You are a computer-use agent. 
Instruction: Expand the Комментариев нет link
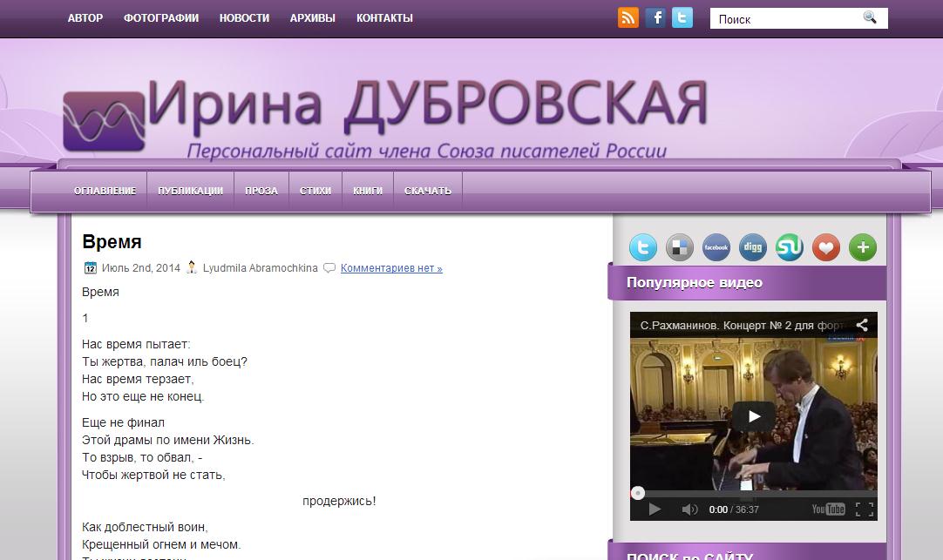390,269
